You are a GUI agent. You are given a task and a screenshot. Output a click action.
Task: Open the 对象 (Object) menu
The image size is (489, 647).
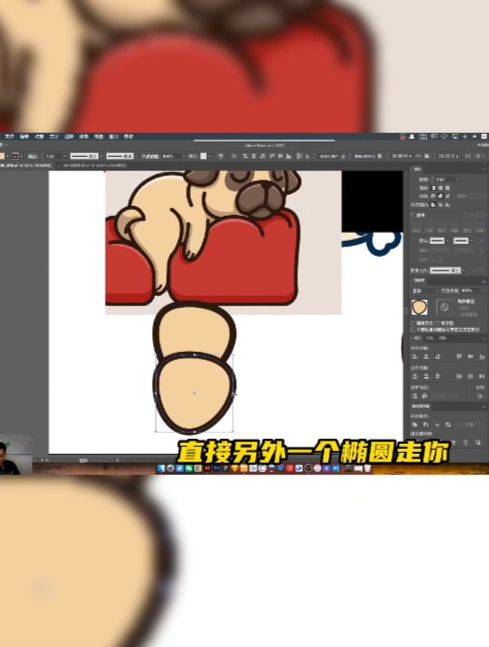39,137
